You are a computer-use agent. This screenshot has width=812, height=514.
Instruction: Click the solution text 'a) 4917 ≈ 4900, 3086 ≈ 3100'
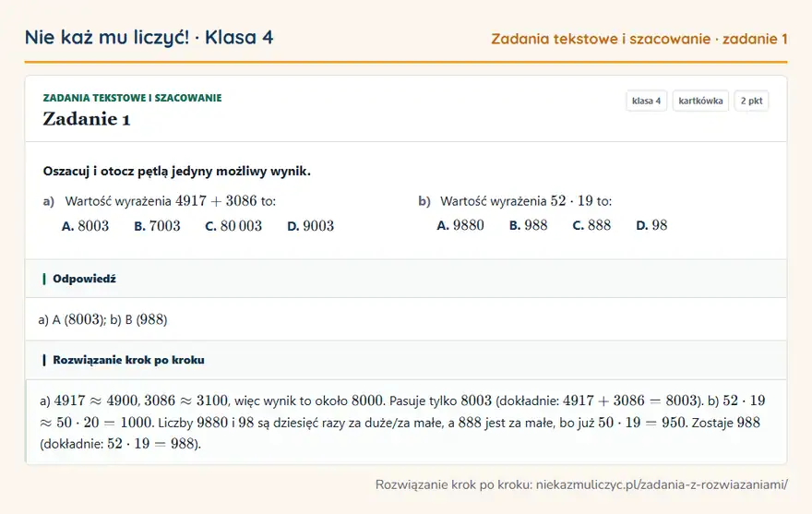134,400
